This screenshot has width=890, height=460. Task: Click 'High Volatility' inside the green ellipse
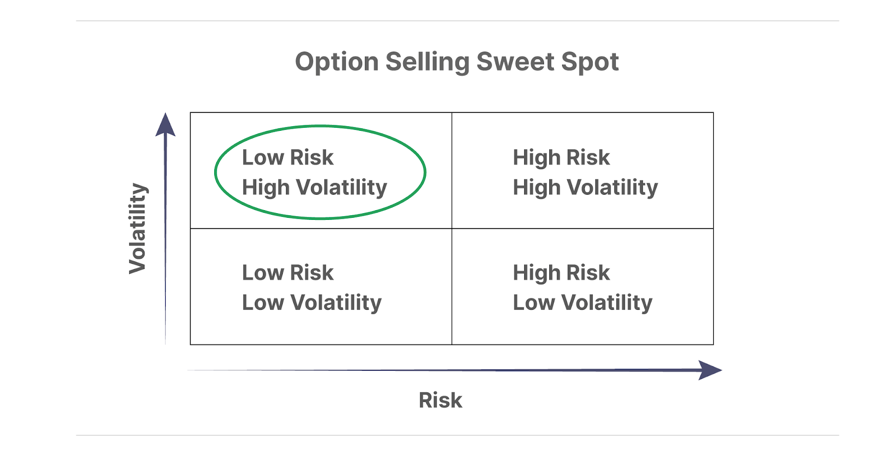[314, 187]
